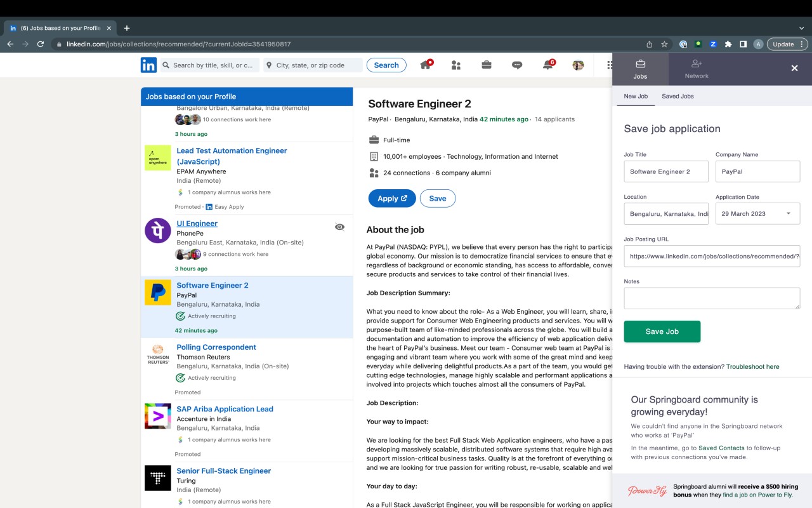Open the Saved Contacts link

tap(721, 448)
